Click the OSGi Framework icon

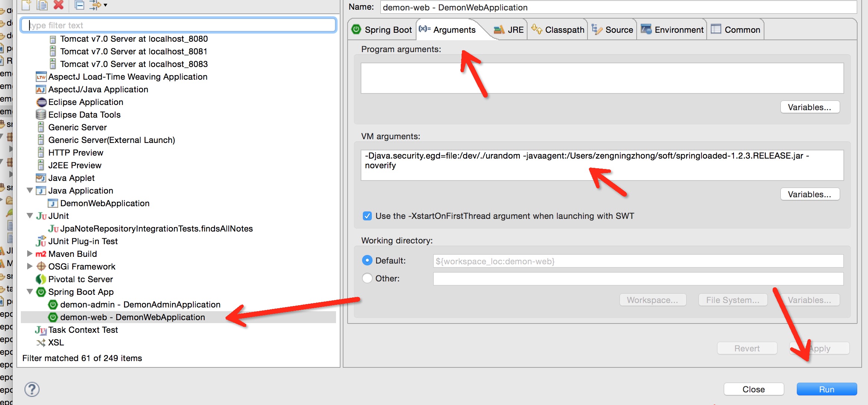click(41, 267)
